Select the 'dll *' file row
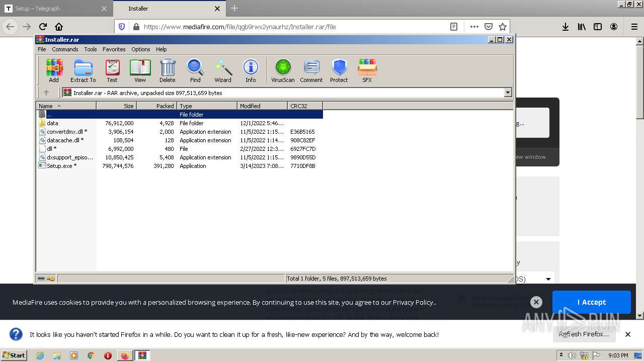This screenshot has width=644, height=362. point(180,149)
